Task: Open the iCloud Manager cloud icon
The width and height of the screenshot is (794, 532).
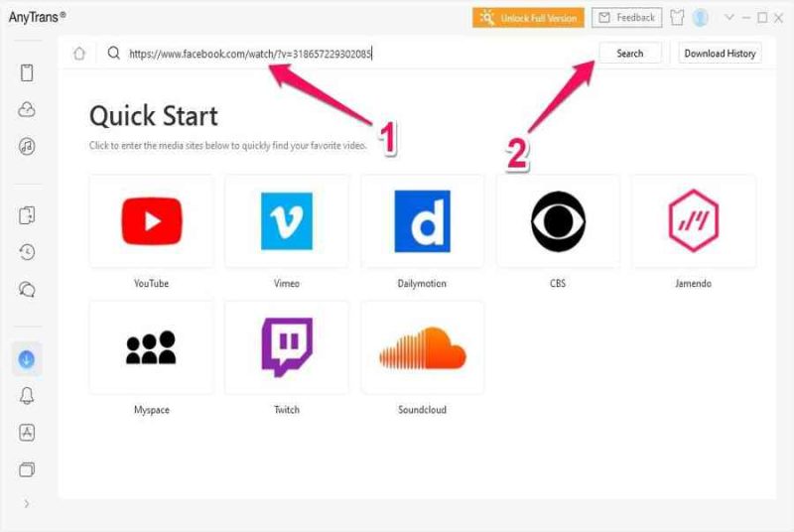Action: pos(27,109)
